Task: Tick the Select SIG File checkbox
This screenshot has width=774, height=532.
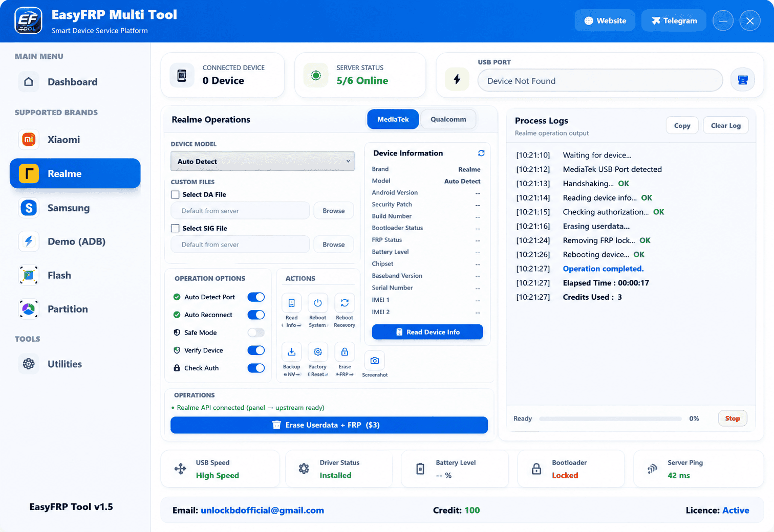Action: coord(175,228)
